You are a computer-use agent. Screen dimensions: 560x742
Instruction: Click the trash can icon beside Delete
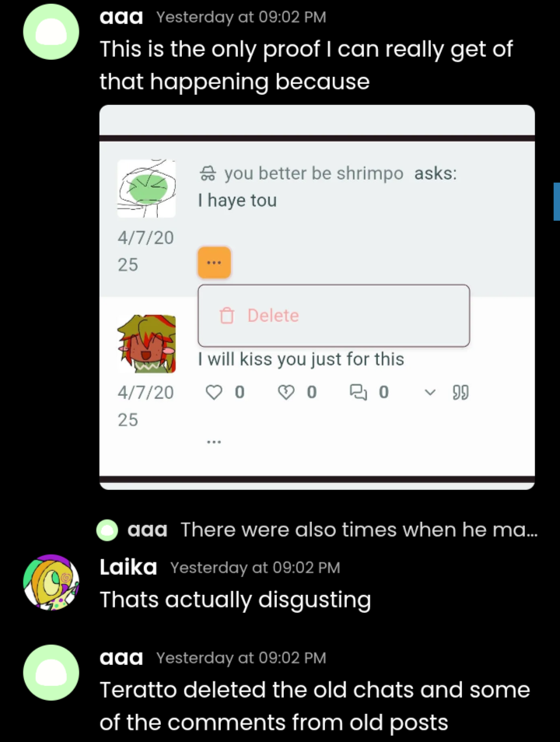pos(227,316)
